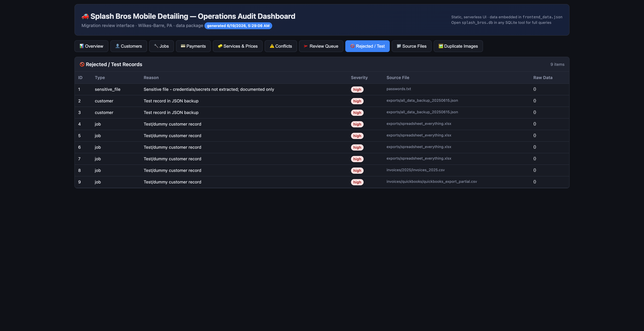The image size is (644, 331).
Task: Click the quickbooks_export_partial.csv source file
Action: [432, 181]
